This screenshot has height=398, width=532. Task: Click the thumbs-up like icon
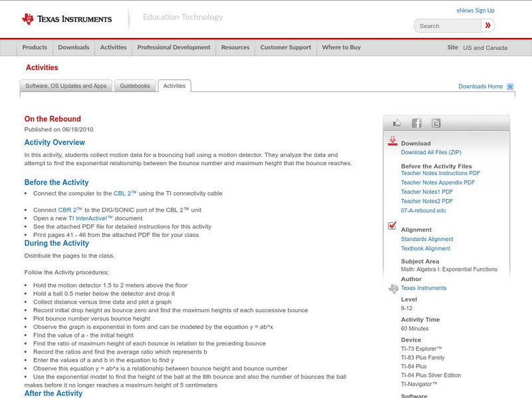[396, 123]
